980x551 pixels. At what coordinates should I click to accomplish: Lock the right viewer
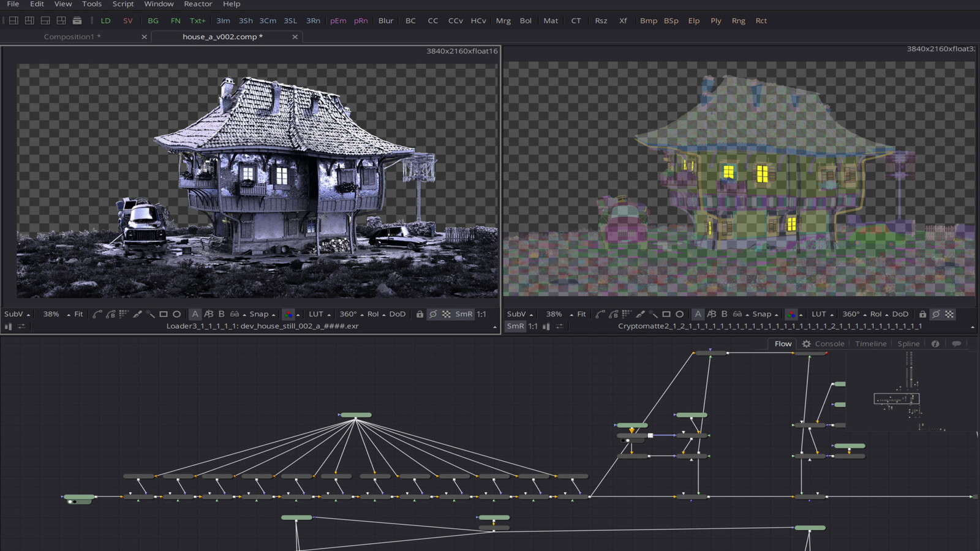(x=922, y=313)
